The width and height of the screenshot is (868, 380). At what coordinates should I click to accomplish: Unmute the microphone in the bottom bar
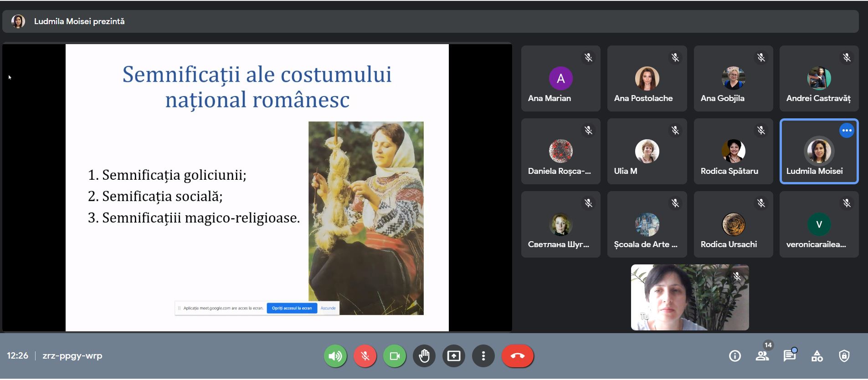[365, 356]
